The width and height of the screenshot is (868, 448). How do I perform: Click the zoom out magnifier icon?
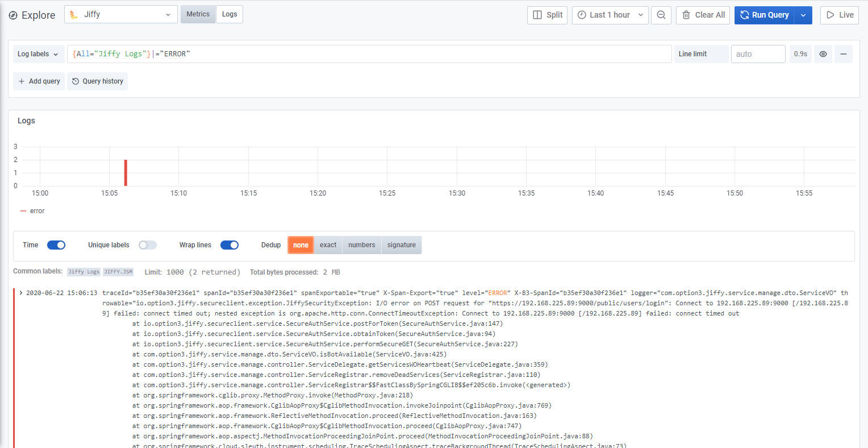point(661,15)
